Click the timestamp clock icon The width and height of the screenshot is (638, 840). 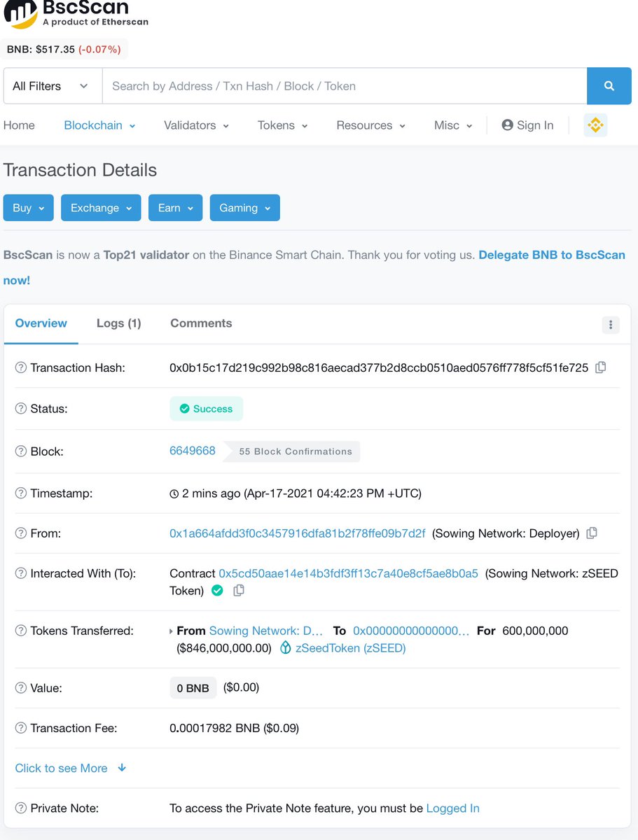(174, 494)
